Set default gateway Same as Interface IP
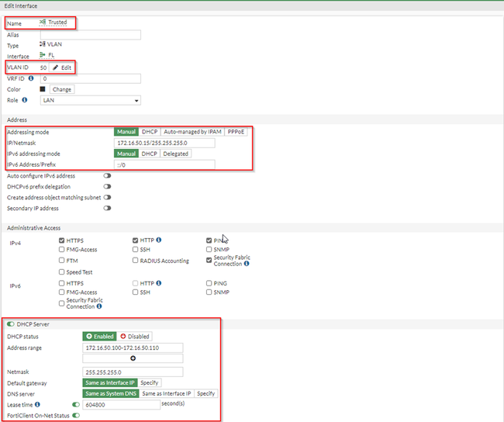The width and height of the screenshot is (504, 422). 110,382
